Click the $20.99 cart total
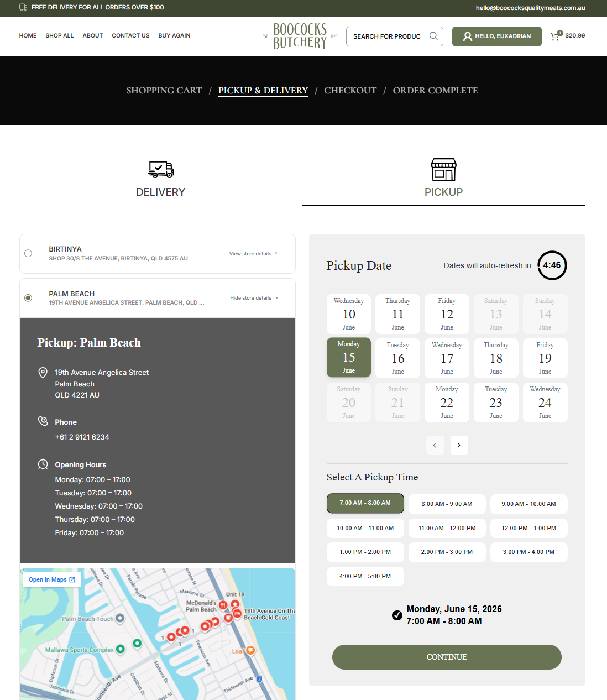Viewport: 607px width, 700px height. coord(575,36)
